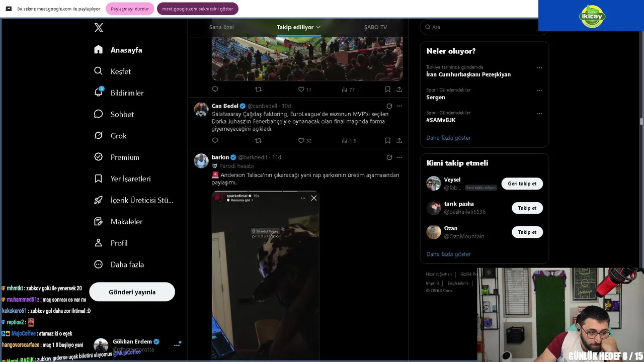Close the sparkoficial story overlay
Screen dimensions: 644x362
tap(313, 198)
